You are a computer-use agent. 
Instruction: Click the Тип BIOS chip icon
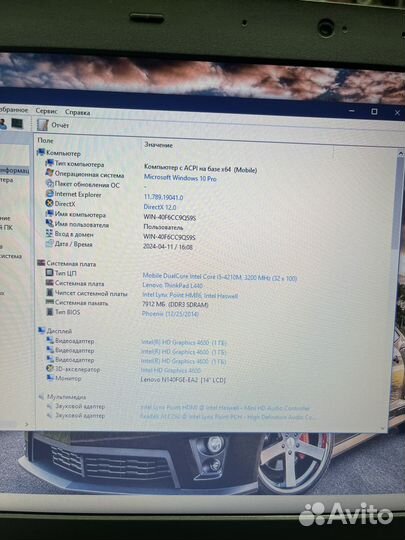[x=50, y=312]
